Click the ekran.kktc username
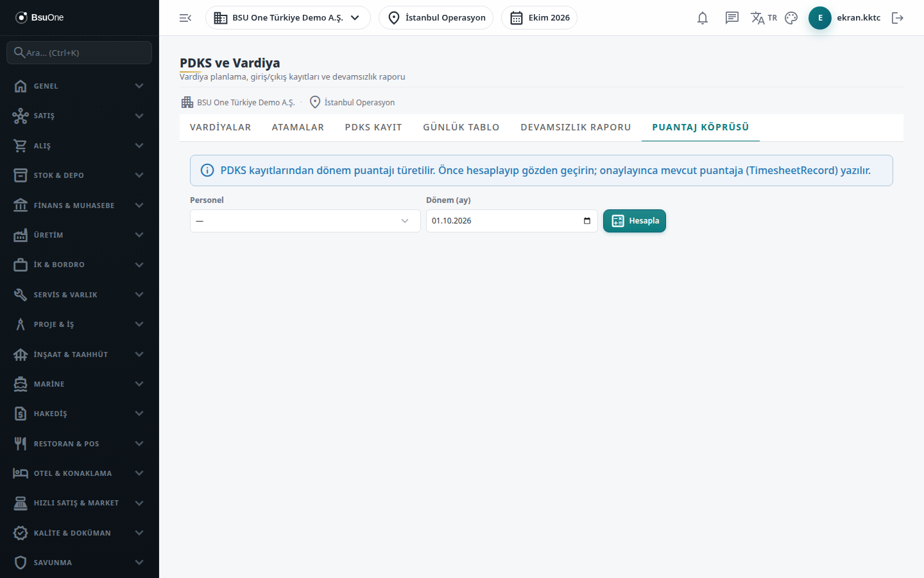The height and width of the screenshot is (578, 924). 859,18
